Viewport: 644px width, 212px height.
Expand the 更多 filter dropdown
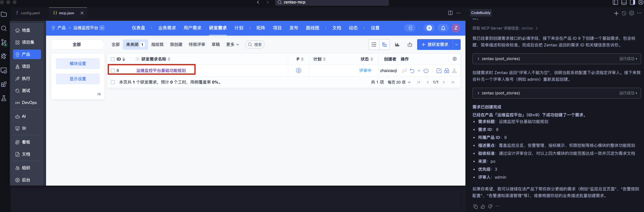(x=232, y=44)
